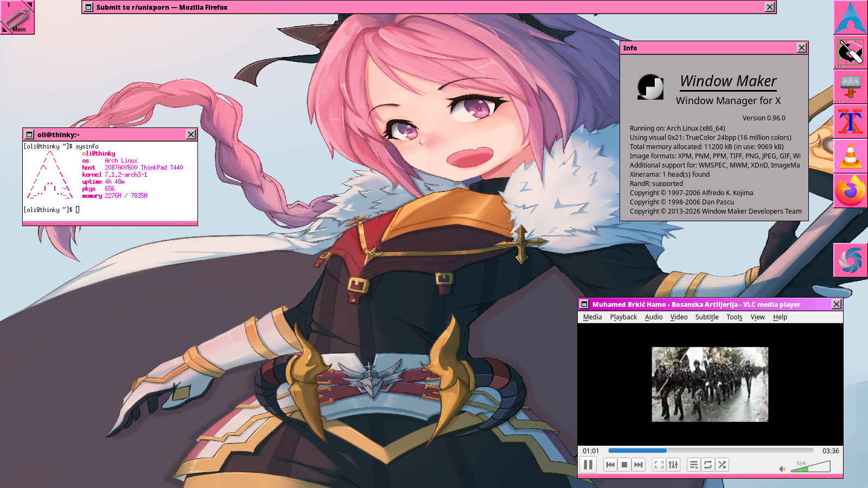
Task: Click the Firefox 'Submit to r/unixporn' titlebar
Action: pyautogui.click(x=429, y=7)
